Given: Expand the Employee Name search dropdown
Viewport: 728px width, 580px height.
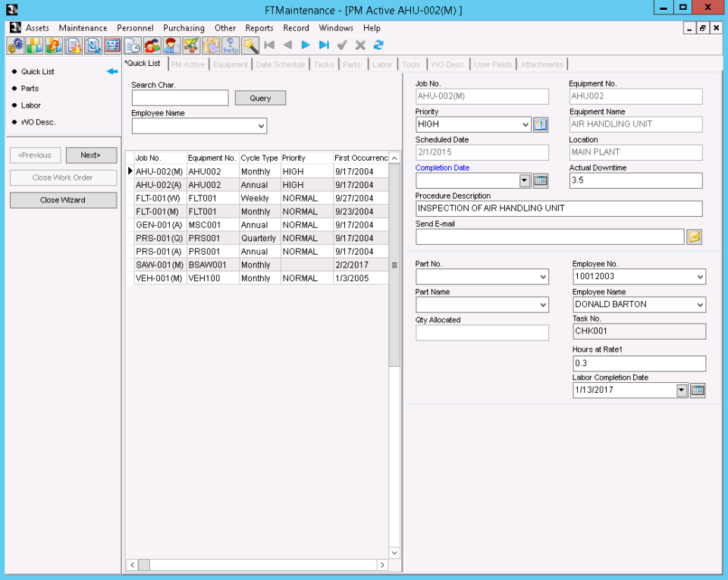Looking at the screenshot, I should 262,126.
